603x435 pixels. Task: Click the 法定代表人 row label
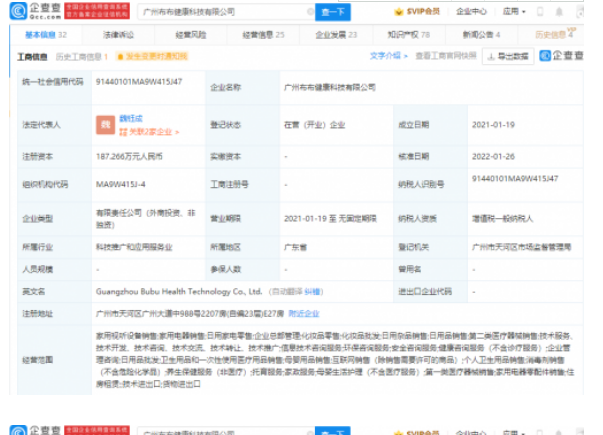click(x=41, y=125)
